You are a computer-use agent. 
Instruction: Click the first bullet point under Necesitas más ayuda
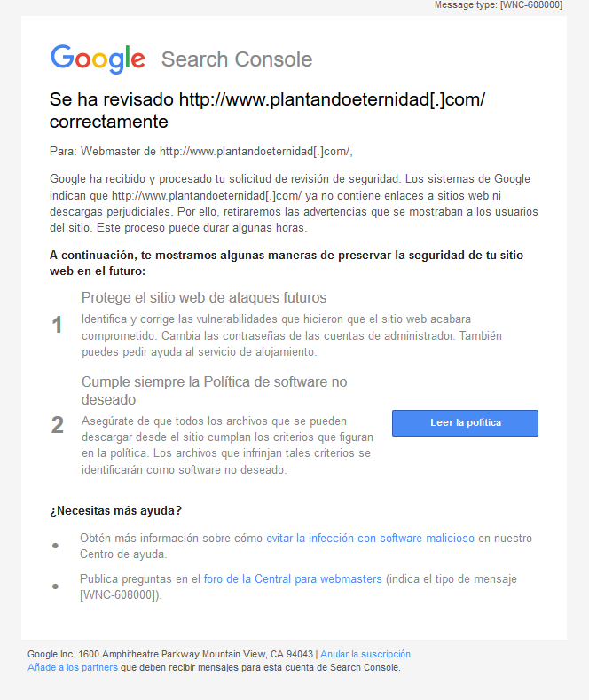tap(55, 546)
